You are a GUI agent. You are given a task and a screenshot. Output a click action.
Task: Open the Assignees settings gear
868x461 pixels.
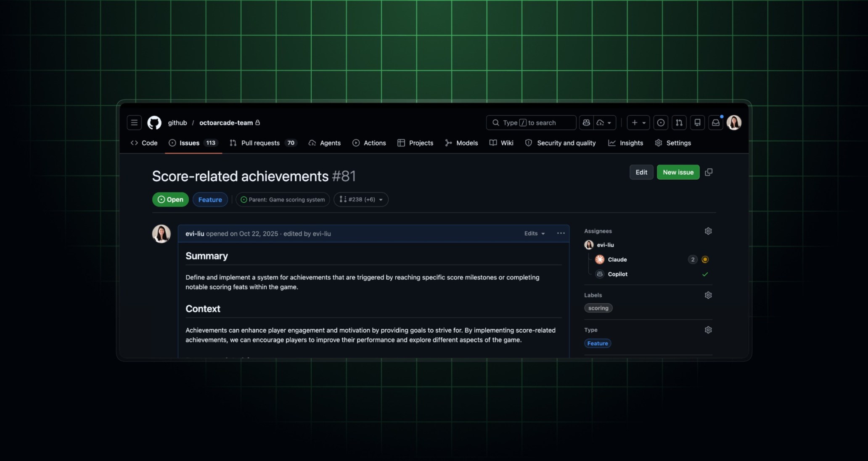[x=708, y=231]
